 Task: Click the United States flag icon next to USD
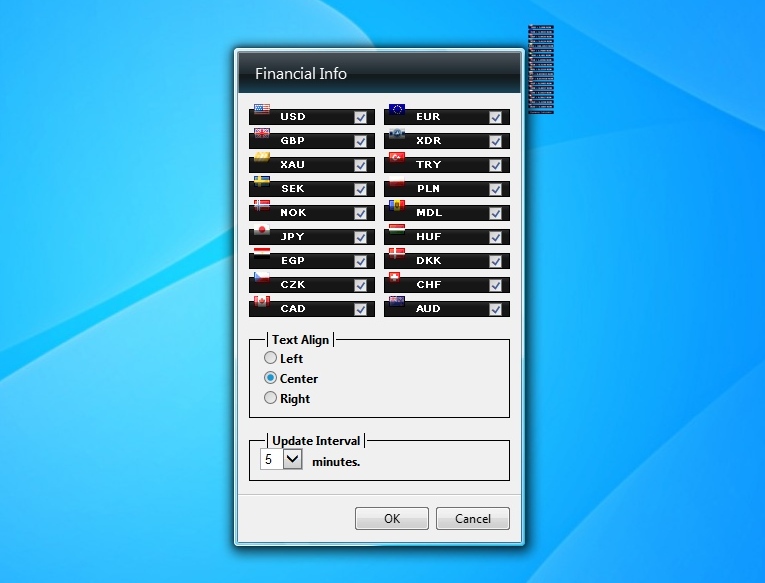pyautogui.click(x=262, y=109)
